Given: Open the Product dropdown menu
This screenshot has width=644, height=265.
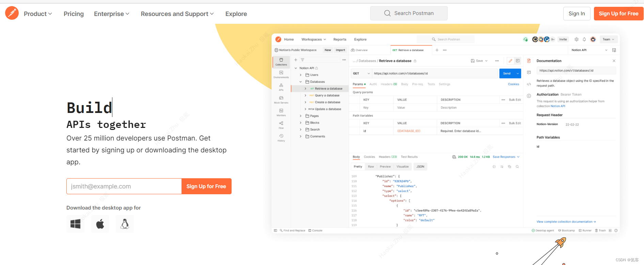Looking at the screenshot, I should (x=38, y=14).
